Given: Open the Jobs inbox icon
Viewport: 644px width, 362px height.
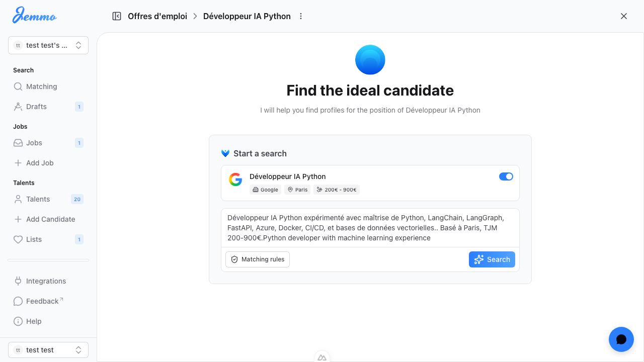Looking at the screenshot, I should [x=18, y=143].
